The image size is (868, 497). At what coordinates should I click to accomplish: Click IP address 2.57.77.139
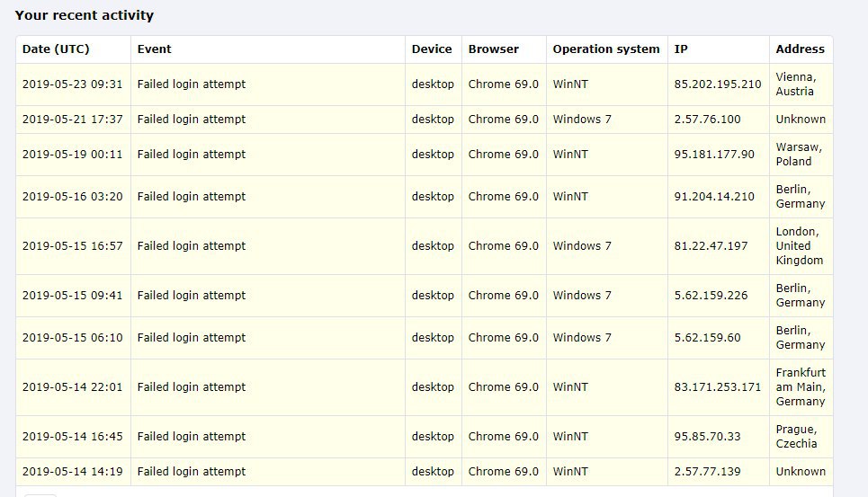708,472
